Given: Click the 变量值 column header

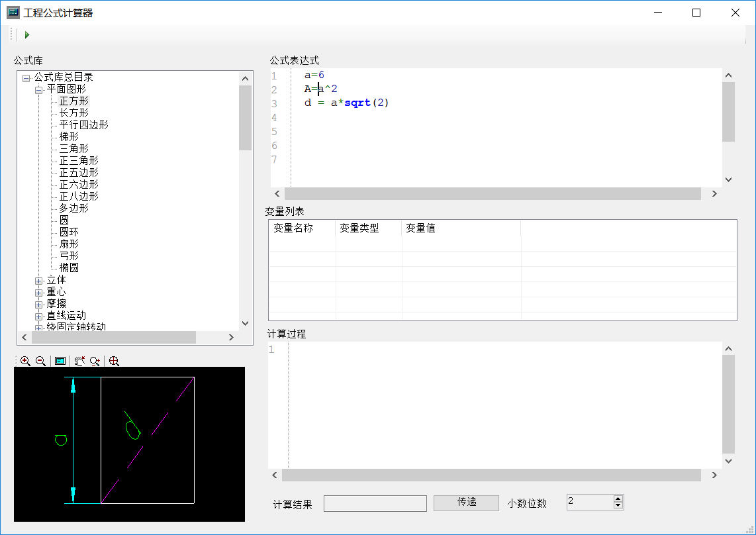Looking at the screenshot, I should [461, 228].
